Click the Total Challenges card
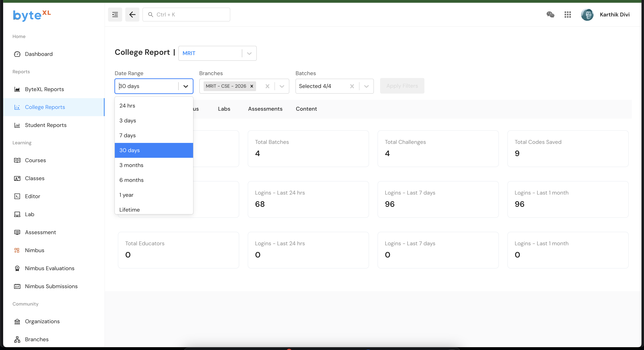Screen dimensions: 644x350 [438, 149]
